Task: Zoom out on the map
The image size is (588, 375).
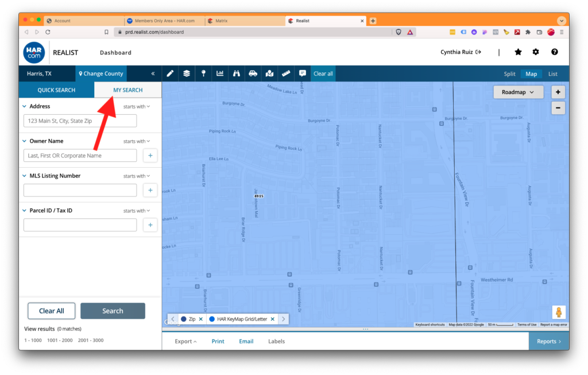Action: pos(558,108)
